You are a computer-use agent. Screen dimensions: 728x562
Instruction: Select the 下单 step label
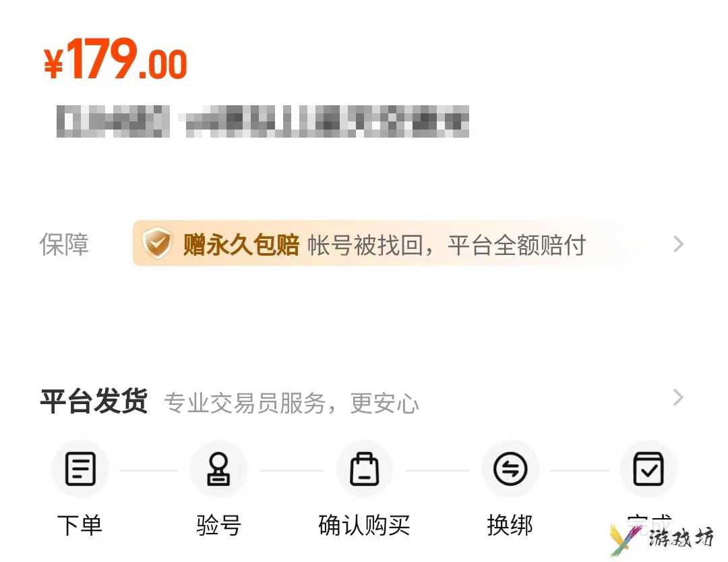[80, 526]
